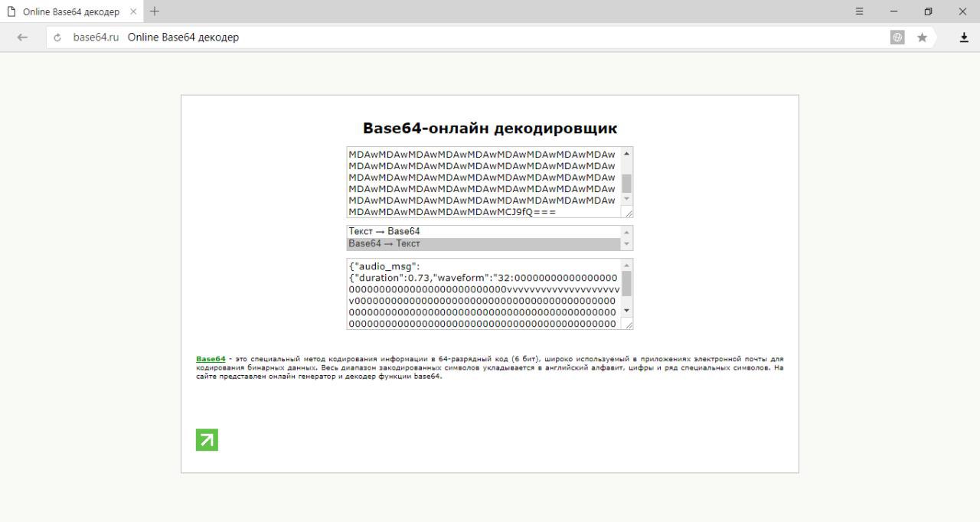Open downloads with the download arrow icon
This screenshot has width=980, height=522.
[964, 38]
